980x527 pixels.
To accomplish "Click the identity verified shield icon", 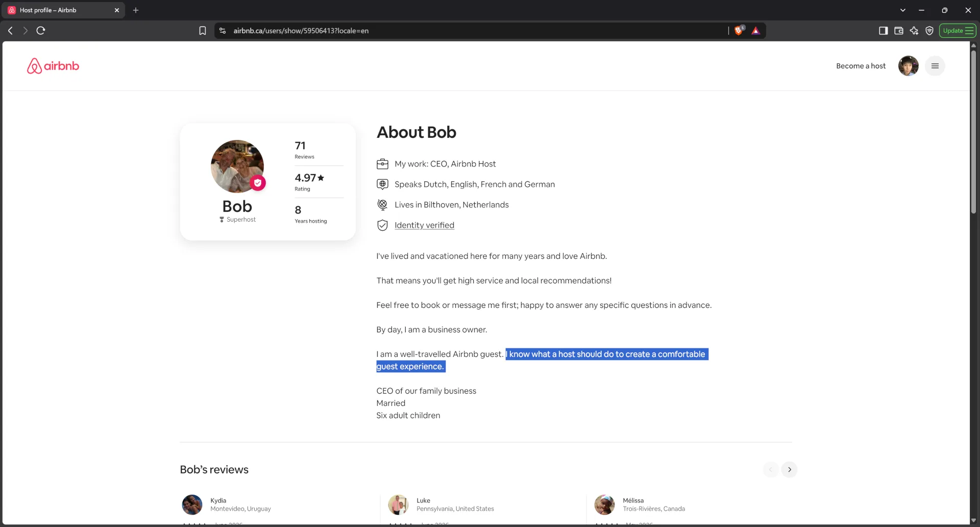I will (x=382, y=225).
